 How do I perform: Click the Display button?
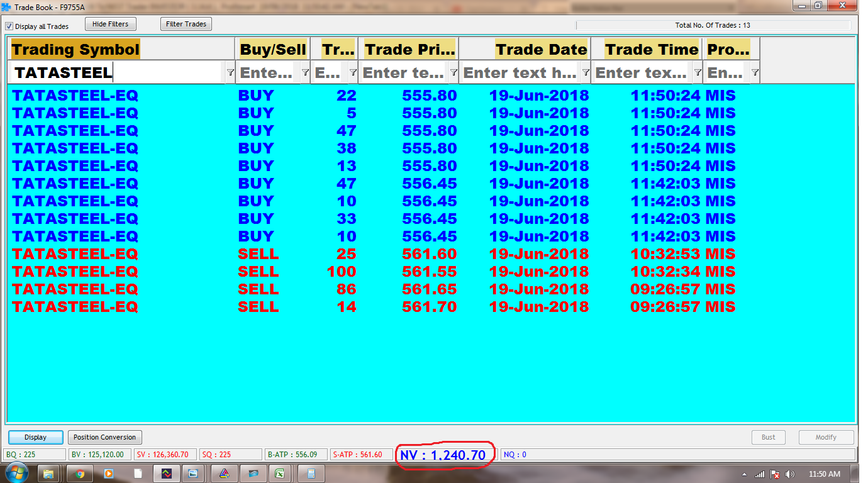pyautogui.click(x=36, y=437)
